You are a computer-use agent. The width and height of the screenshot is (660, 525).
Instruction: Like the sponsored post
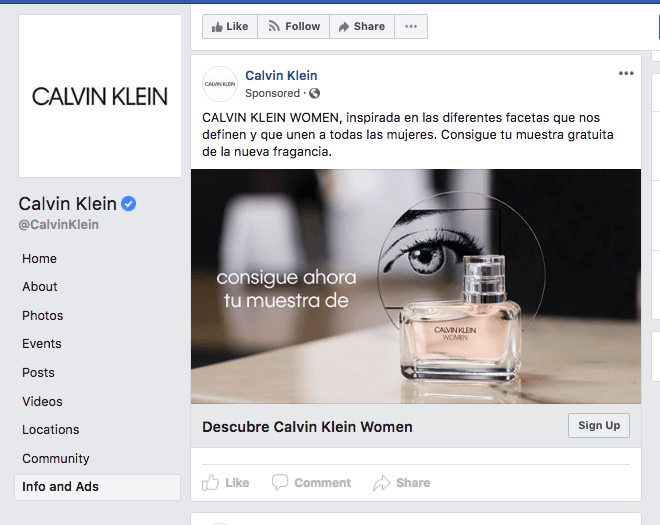(226, 482)
